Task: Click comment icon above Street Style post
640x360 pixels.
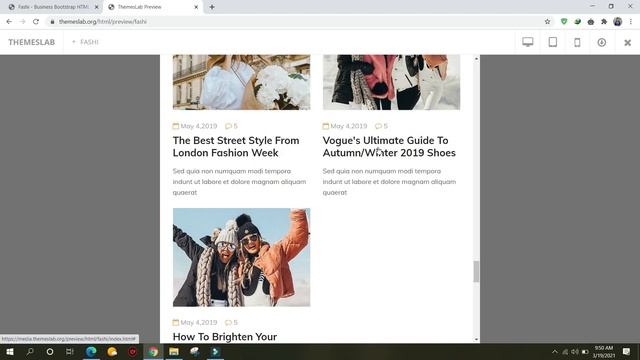Action: coord(228,126)
